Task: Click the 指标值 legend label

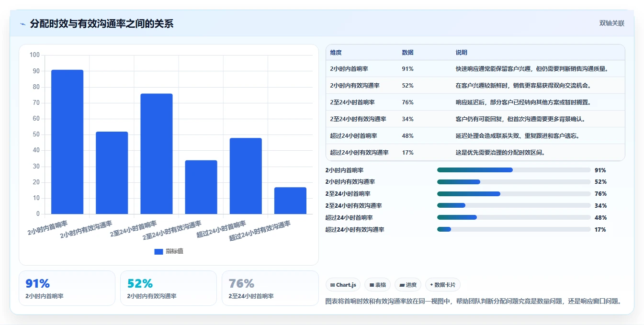Action: (x=174, y=252)
